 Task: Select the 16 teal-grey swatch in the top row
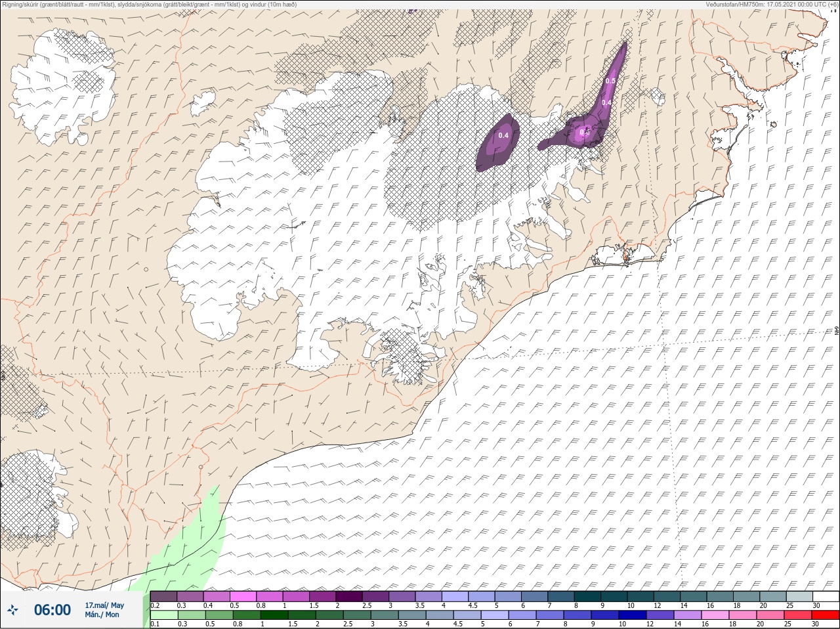point(720,597)
